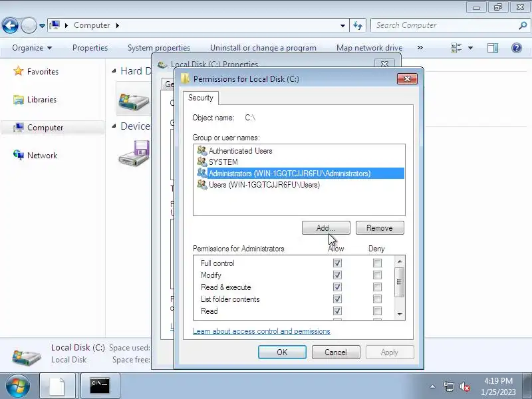Click OK in Permissions dialog
Screen dimensions: 532x399
coord(282,352)
